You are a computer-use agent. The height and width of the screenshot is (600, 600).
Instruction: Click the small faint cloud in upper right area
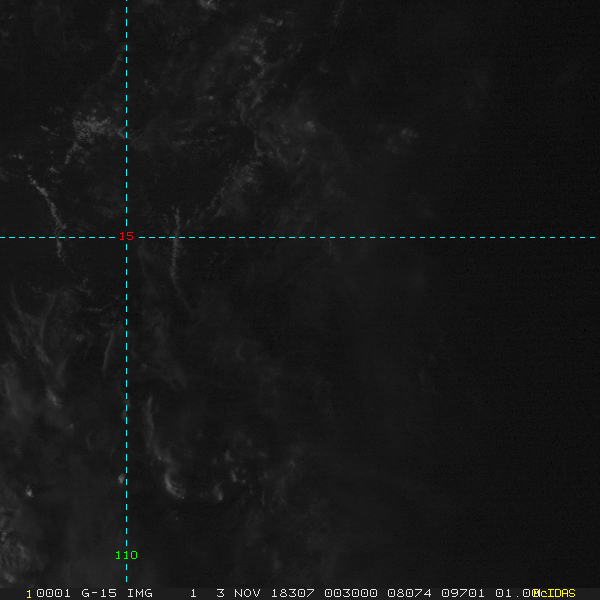[x=408, y=132]
